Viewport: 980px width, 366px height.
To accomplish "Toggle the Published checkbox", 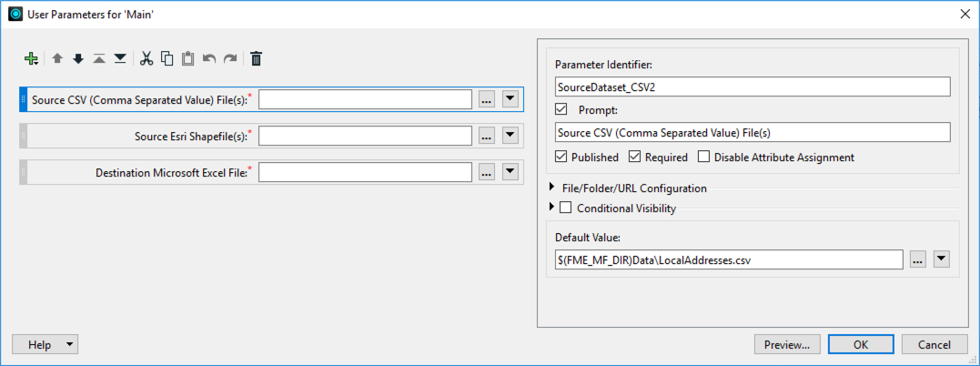I will tap(561, 157).
